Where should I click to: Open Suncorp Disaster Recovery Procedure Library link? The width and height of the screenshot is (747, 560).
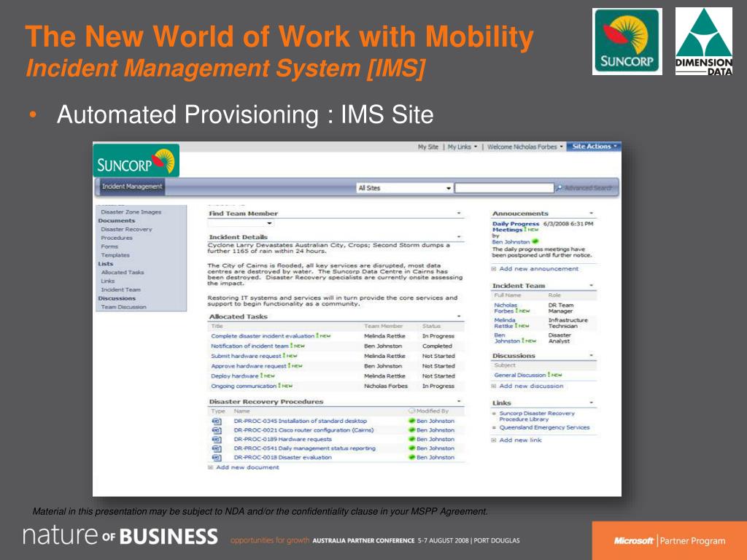(x=536, y=416)
